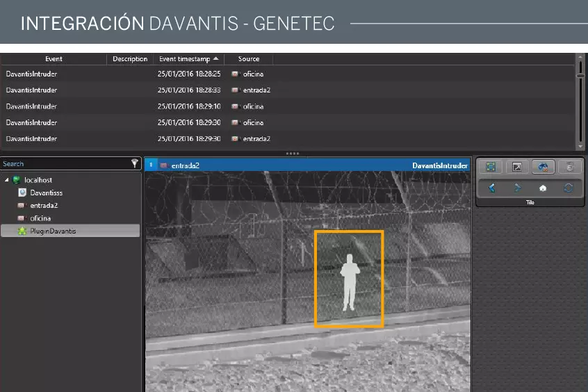Select localhost in the tree
588x392 pixels.
(38, 180)
